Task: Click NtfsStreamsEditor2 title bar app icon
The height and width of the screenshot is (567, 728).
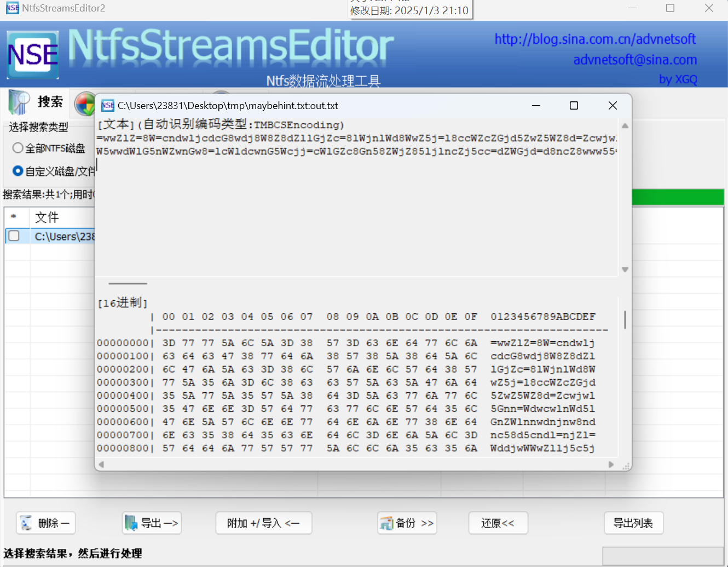Action: click(12, 8)
